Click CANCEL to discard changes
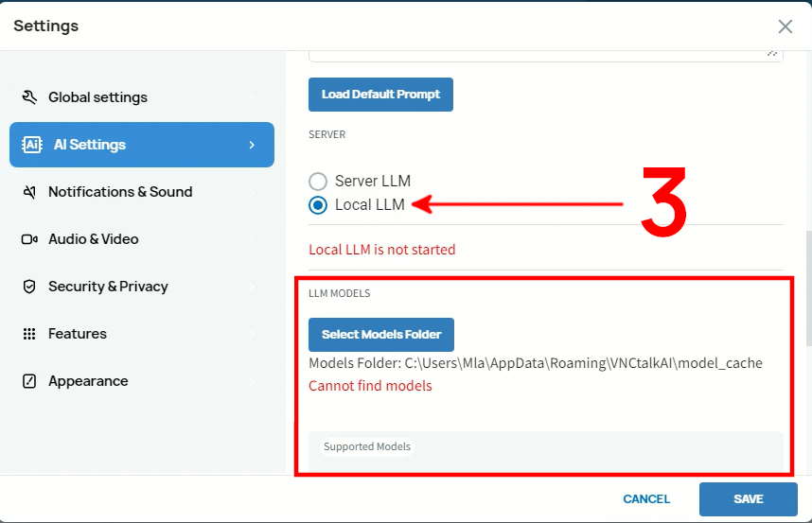Image resolution: width=812 pixels, height=523 pixels. [646, 499]
